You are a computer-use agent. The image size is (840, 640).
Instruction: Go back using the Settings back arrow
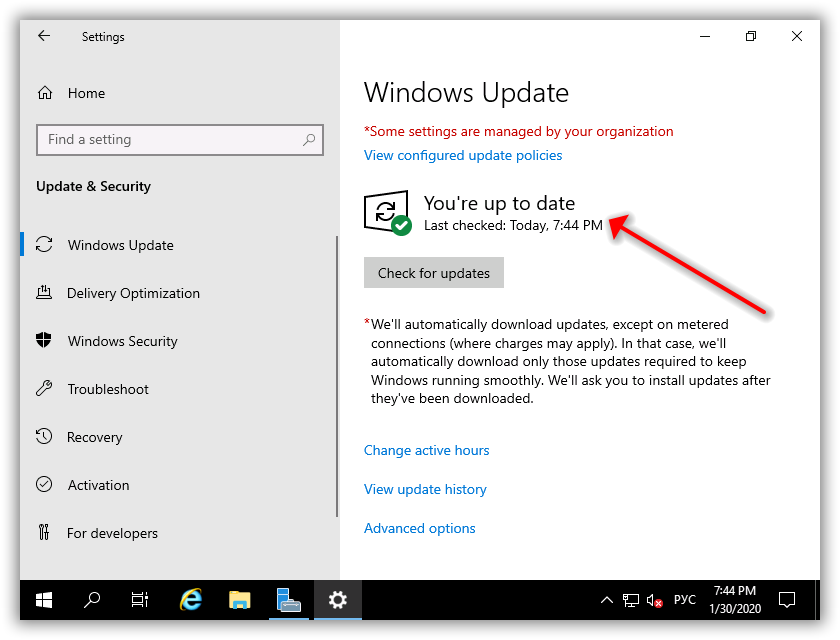point(44,36)
